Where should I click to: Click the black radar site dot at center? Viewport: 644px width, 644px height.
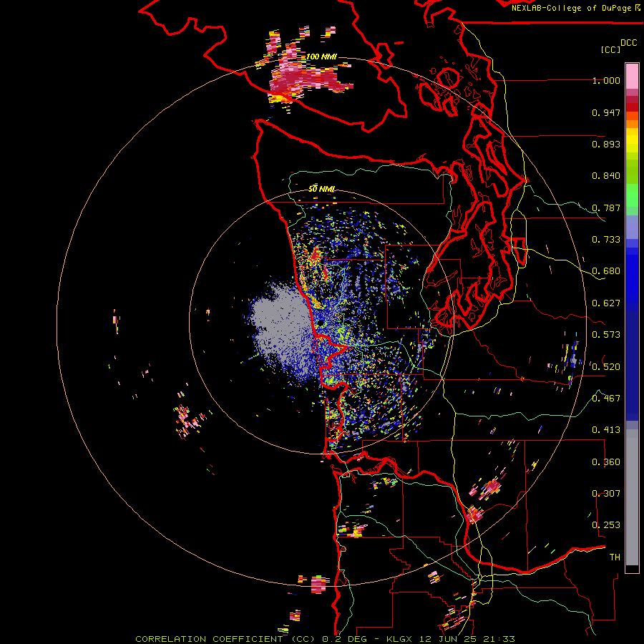pos(321,323)
